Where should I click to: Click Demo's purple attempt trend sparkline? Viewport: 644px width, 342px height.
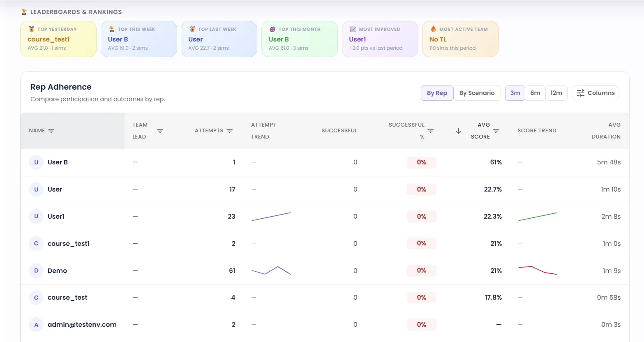click(x=271, y=270)
